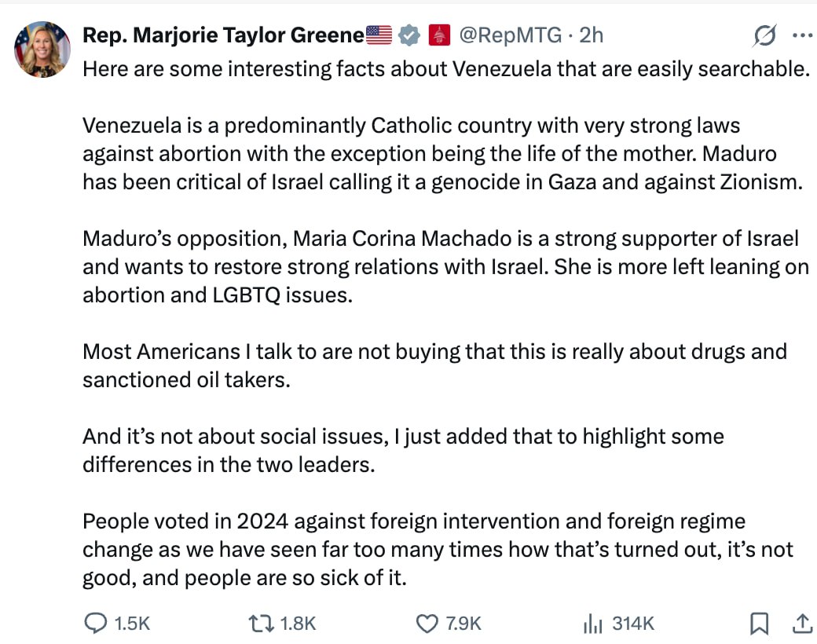The height and width of the screenshot is (644, 817).
Task: Open the three-dot More options menu
Action: [803, 35]
